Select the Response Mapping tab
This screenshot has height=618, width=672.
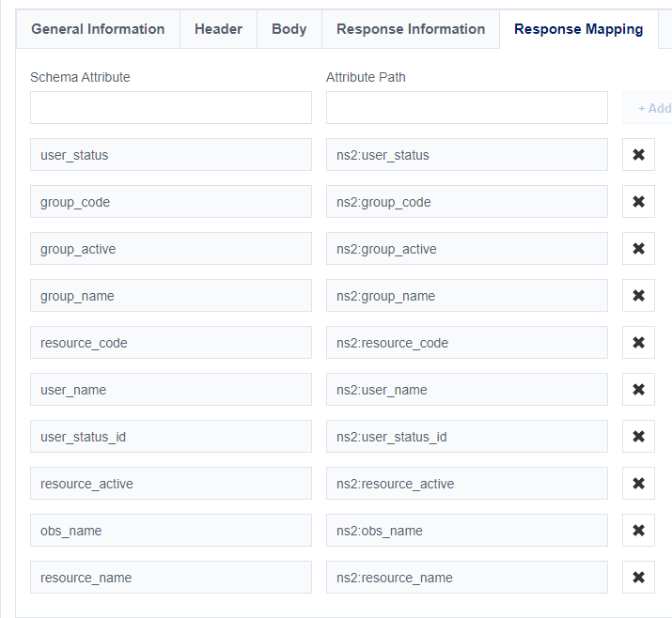click(578, 29)
